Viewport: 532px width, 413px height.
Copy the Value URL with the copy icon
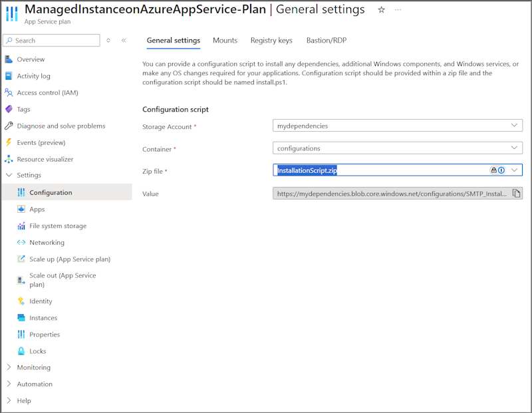(516, 194)
